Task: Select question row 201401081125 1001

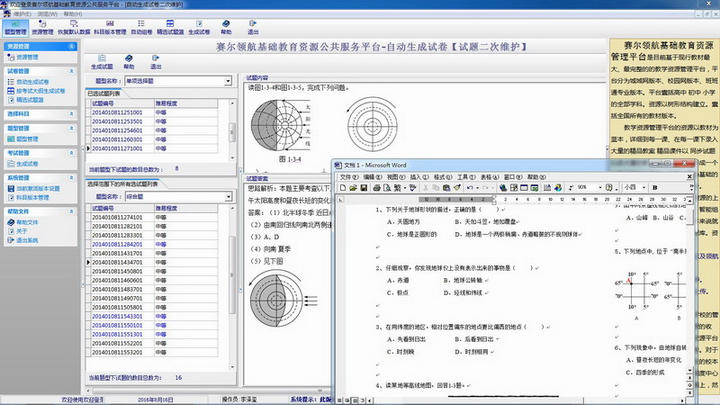Action: coord(152,112)
